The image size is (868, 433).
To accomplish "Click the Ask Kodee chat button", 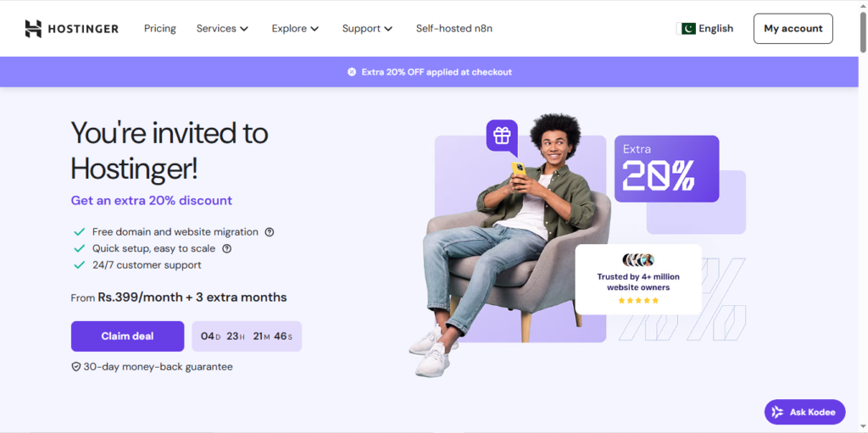I will [804, 413].
